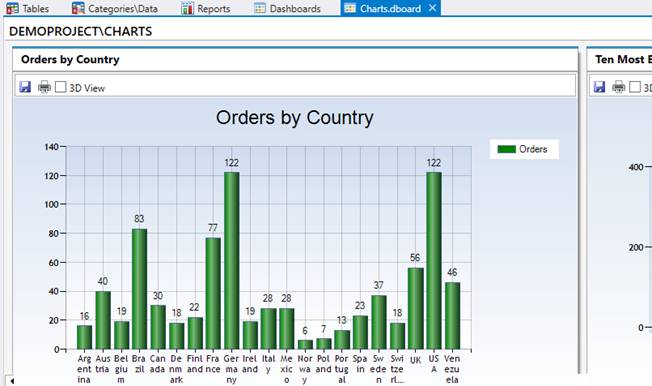Close the Charts.dboard tab
Image resolution: width=652 pixels, height=386 pixels.
[432, 8]
